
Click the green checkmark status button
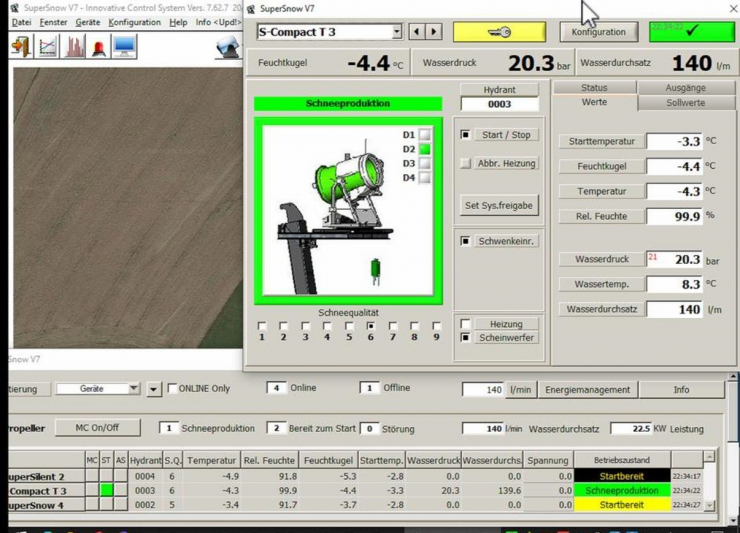pos(691,31)
